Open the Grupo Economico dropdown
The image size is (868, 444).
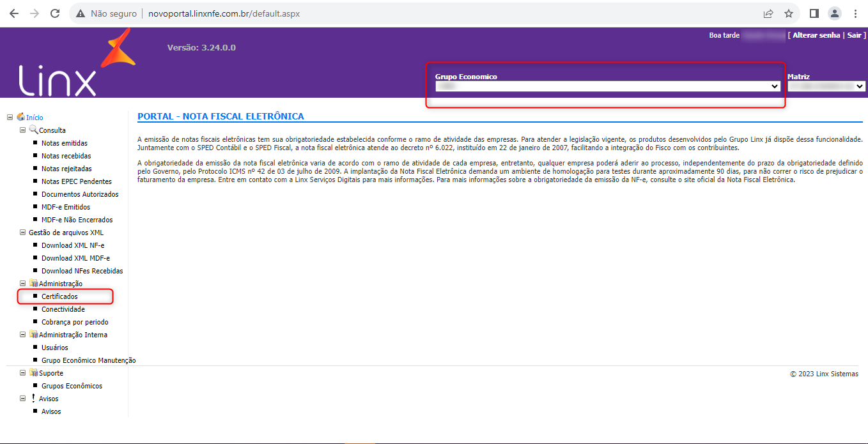[607, 86]
